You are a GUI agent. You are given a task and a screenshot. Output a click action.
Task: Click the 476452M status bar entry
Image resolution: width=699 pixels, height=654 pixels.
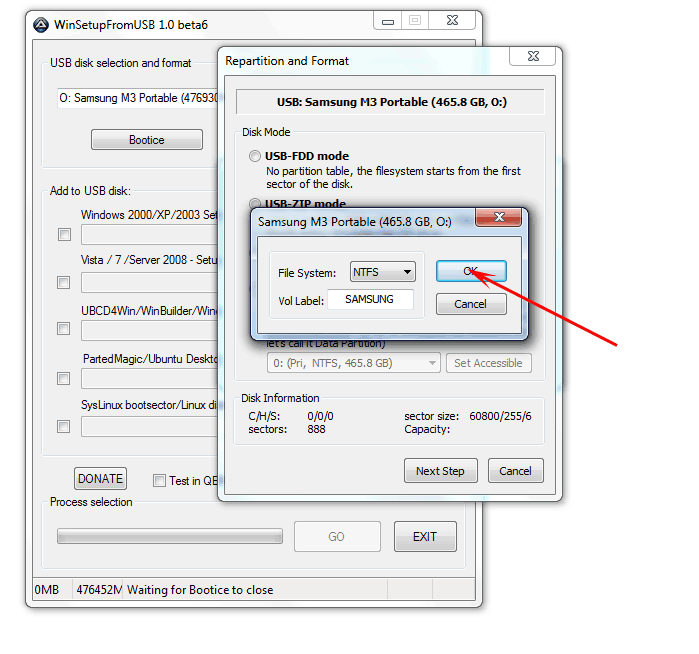coord(99,590)
